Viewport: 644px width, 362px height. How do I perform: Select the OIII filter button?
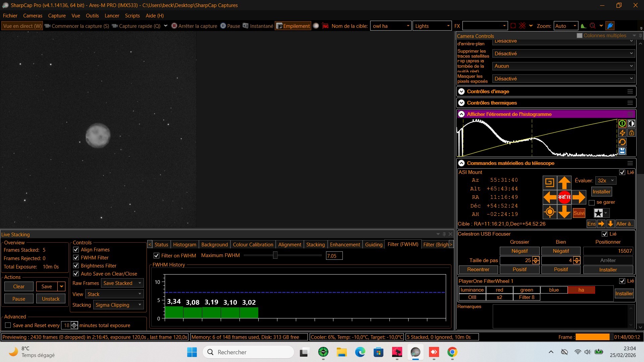[472, 297]
